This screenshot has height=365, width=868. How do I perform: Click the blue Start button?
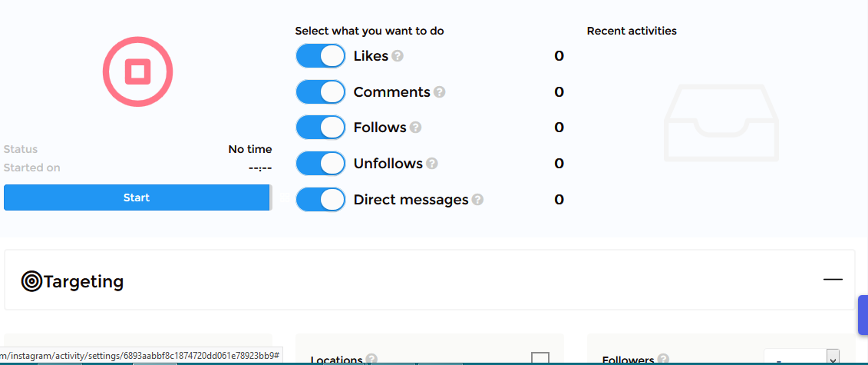coord(137,197)
